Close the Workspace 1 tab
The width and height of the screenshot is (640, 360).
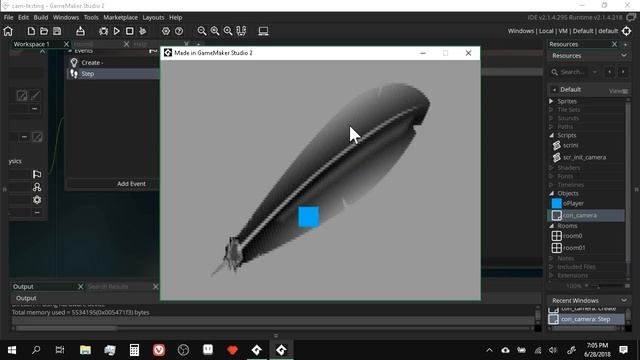click(x=66, y=44)
